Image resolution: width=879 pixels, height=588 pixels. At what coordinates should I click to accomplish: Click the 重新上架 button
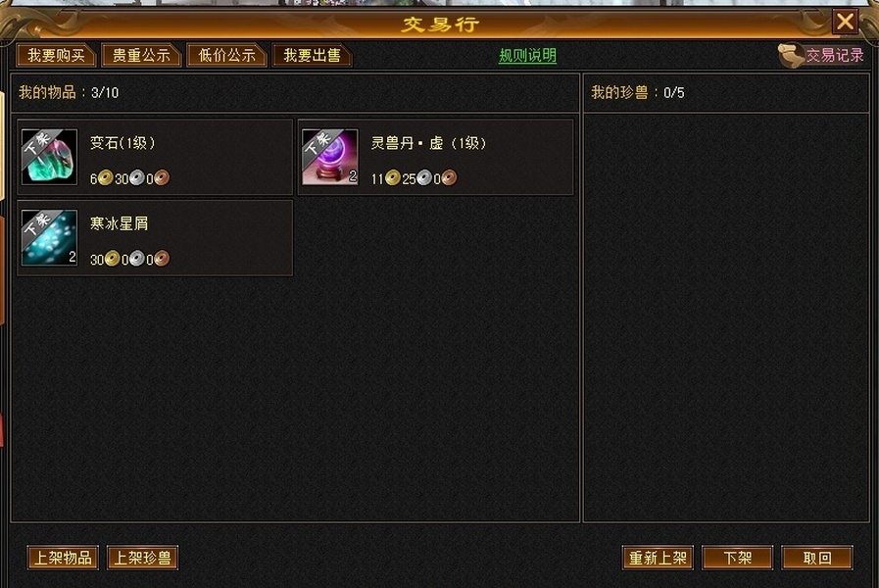click(x=658, y=558)
